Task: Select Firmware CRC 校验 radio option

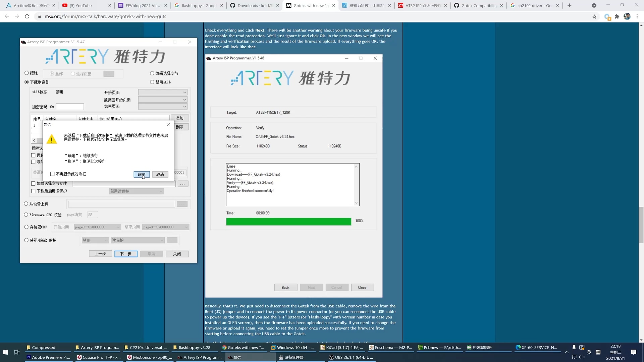Action: pos(26,215)
